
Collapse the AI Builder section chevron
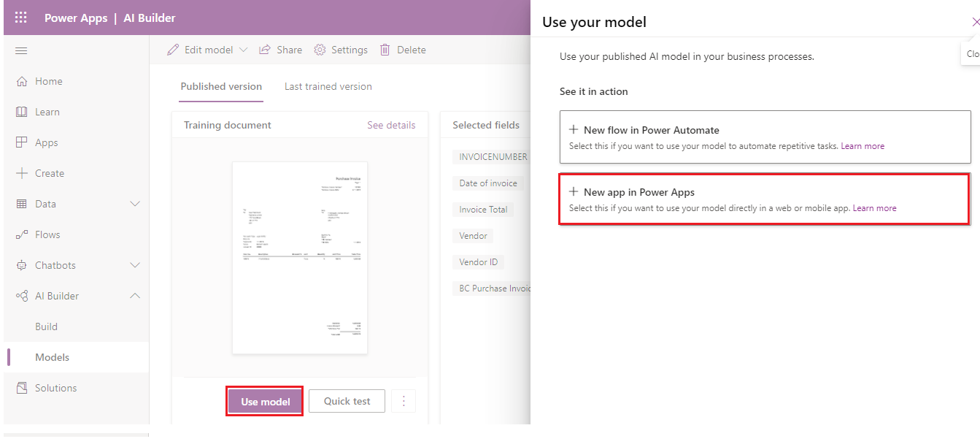click(135, 296)
